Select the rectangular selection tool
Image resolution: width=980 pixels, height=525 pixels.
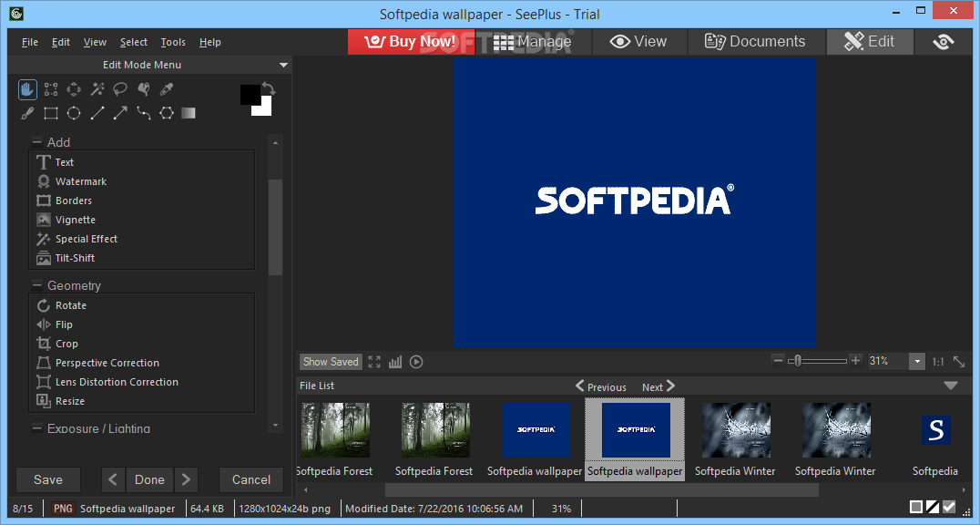(x=51, y=89)
